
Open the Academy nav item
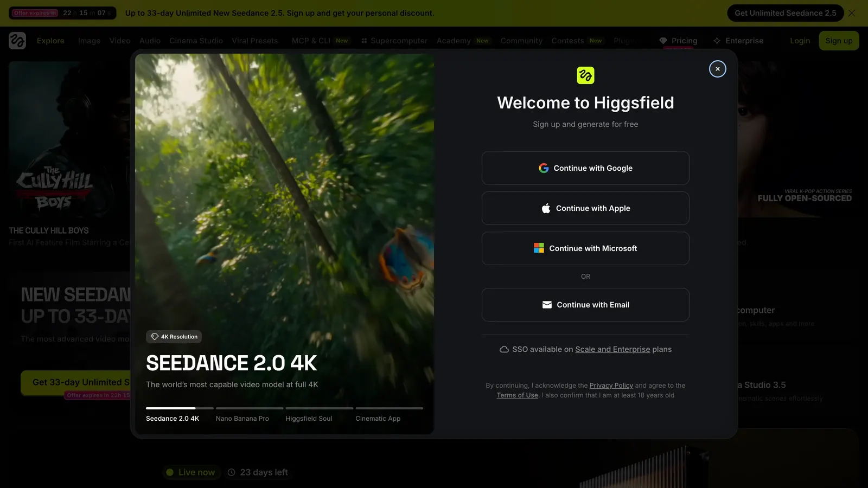[463, 41]
